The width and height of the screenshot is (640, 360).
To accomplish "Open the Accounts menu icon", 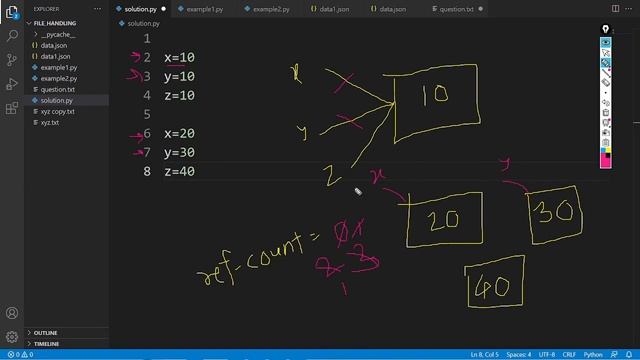I will click(12, 313).
